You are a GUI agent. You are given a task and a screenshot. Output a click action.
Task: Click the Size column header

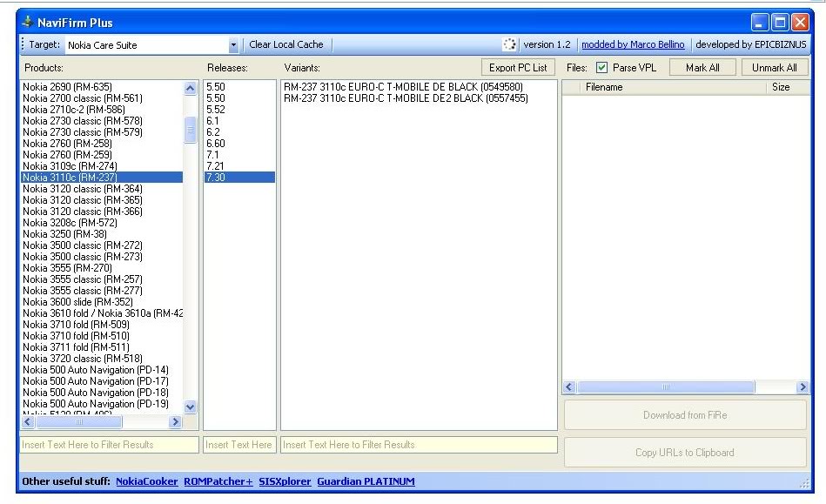tap(788, 87)
